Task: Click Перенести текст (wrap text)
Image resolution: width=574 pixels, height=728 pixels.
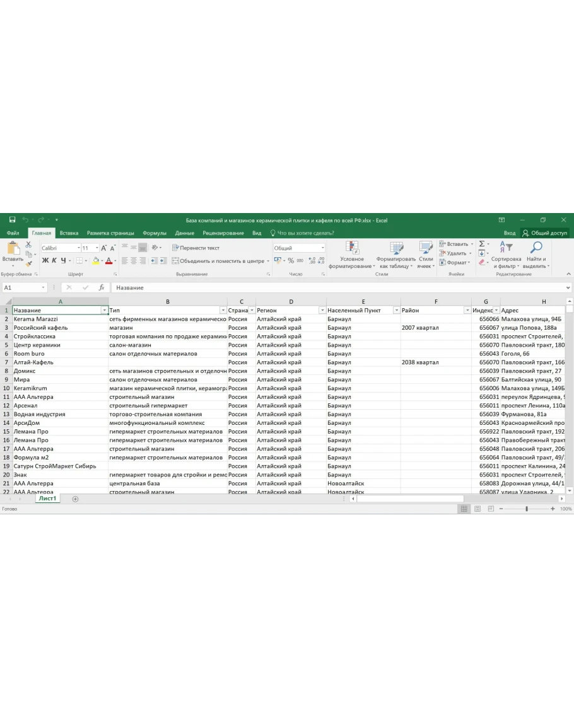Action: pos(196,248)
